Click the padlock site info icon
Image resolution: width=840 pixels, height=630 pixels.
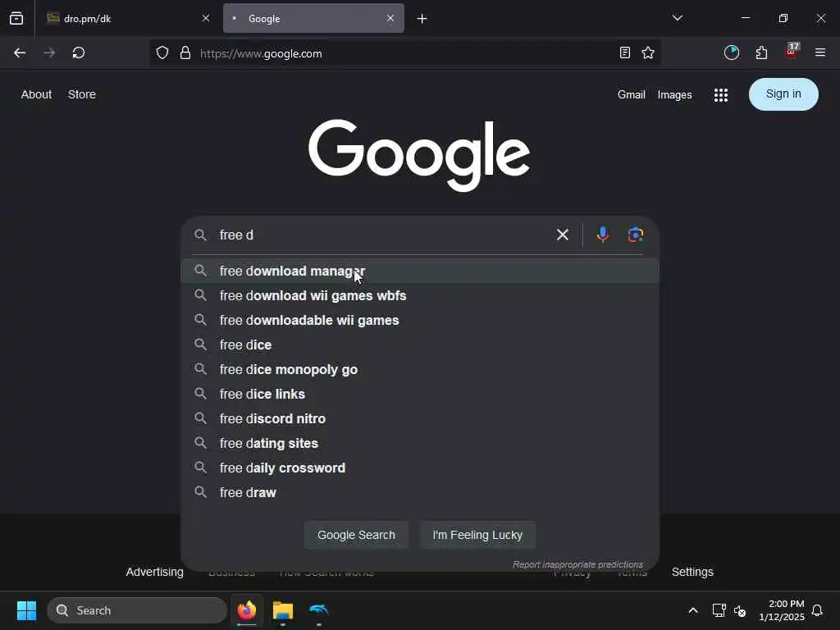click(185, 52)
